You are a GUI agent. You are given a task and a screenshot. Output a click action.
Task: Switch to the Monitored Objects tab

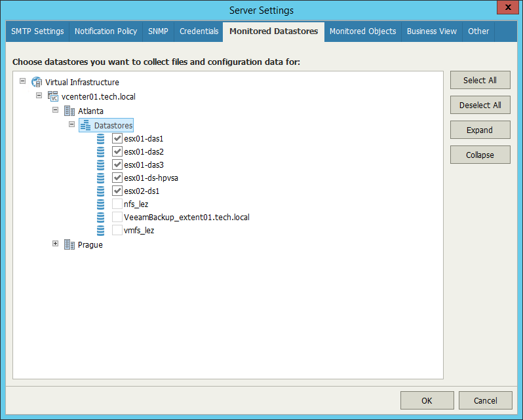click(363, 31)
